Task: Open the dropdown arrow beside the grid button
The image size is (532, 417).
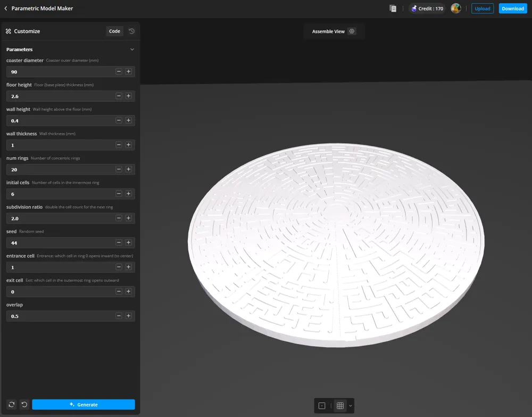Action: tap(350, 406)
